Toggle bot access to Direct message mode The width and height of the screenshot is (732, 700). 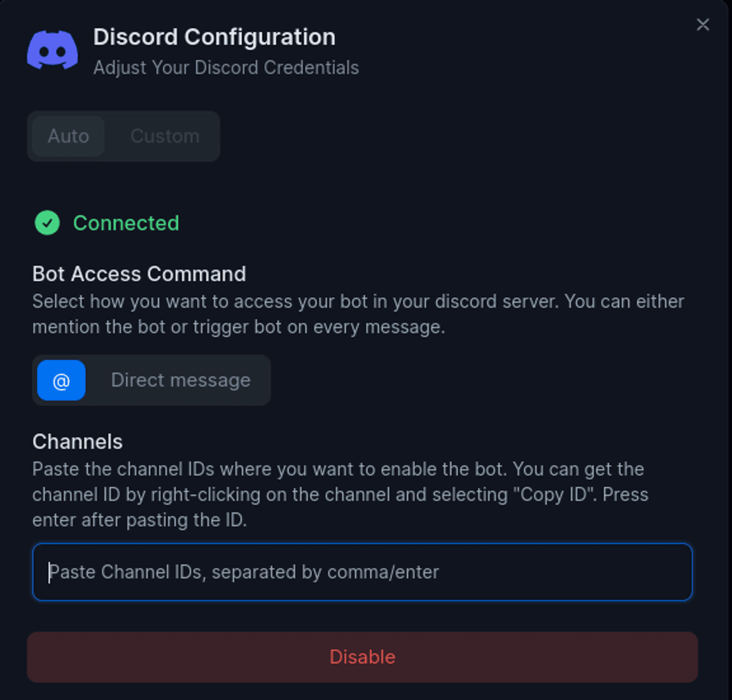coord(180,380)
